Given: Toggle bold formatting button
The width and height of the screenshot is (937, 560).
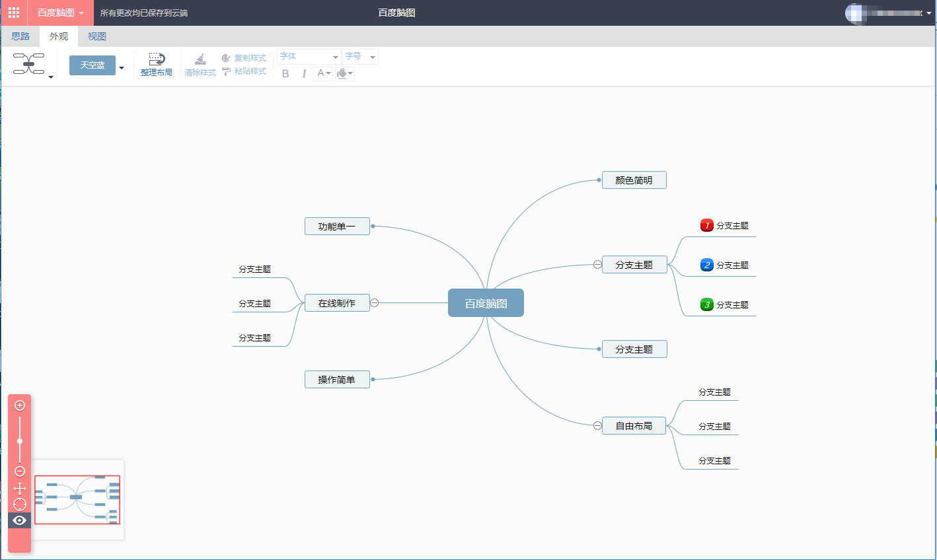Looking at the screenshot, I should point(285,73).
